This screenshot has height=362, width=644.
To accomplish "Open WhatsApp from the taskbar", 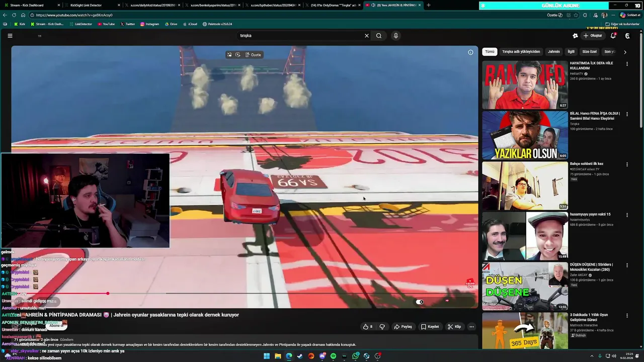I will (355, 356).
